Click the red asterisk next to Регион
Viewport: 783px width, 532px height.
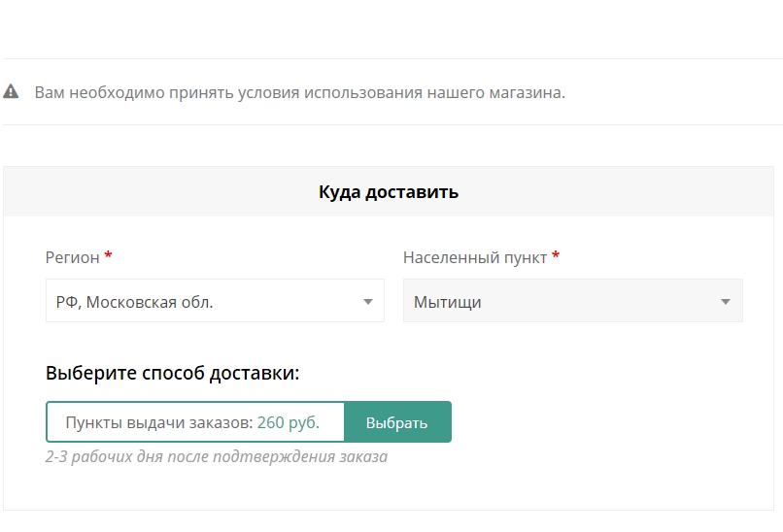pos(109,256)
